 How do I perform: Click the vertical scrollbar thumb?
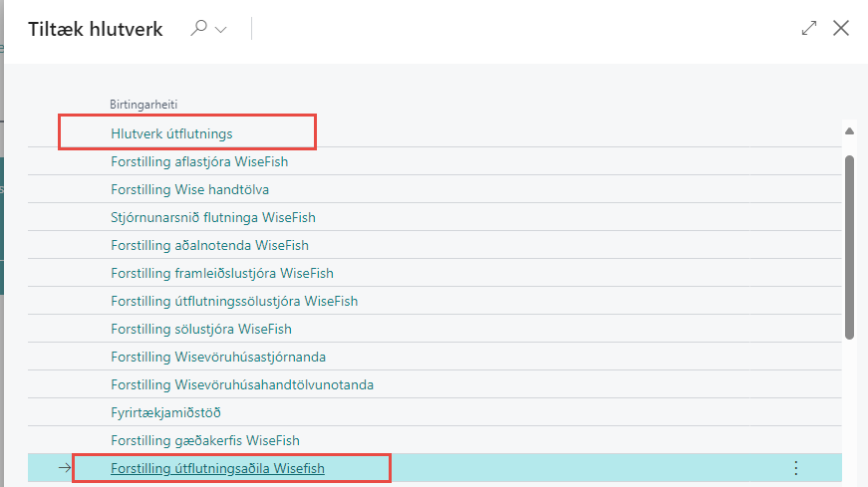[x=849, y=247]
